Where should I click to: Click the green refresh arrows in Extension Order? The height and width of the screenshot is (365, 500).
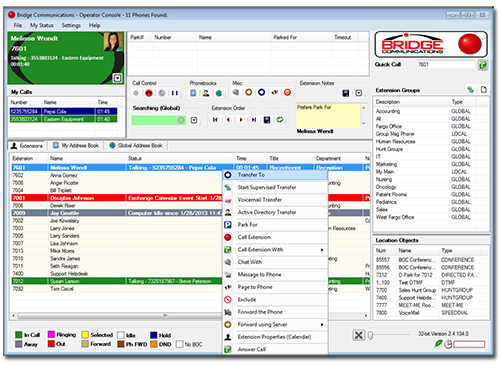[280, 120]
